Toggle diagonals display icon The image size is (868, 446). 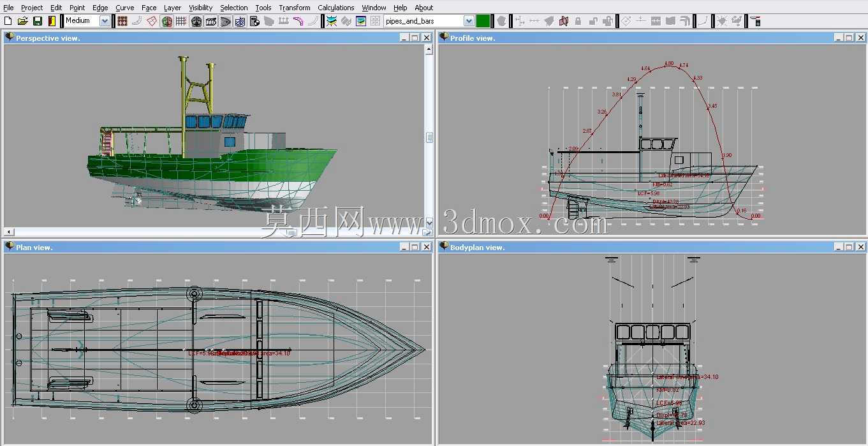(x=240, y=21)
